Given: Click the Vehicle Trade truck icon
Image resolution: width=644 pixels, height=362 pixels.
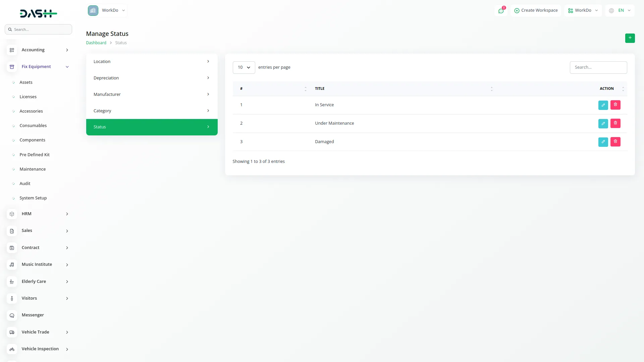Looking at the screenshot, I should [x=12, y=332].
